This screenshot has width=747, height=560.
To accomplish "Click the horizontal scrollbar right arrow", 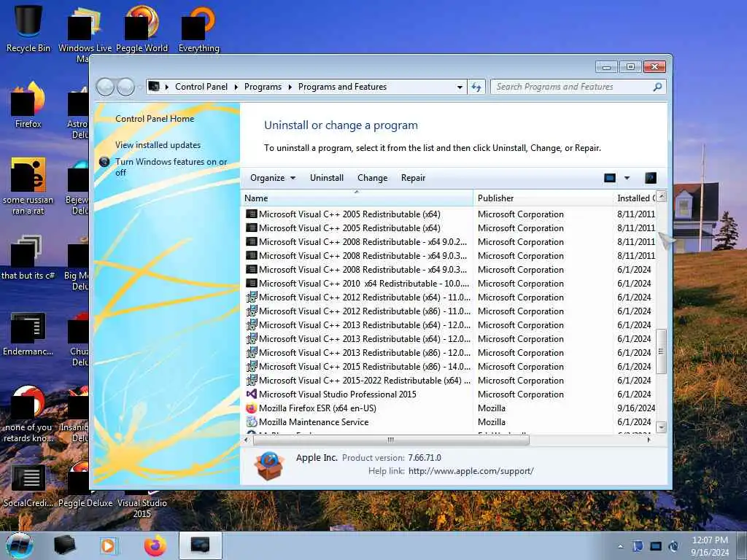I will point(649,440).
